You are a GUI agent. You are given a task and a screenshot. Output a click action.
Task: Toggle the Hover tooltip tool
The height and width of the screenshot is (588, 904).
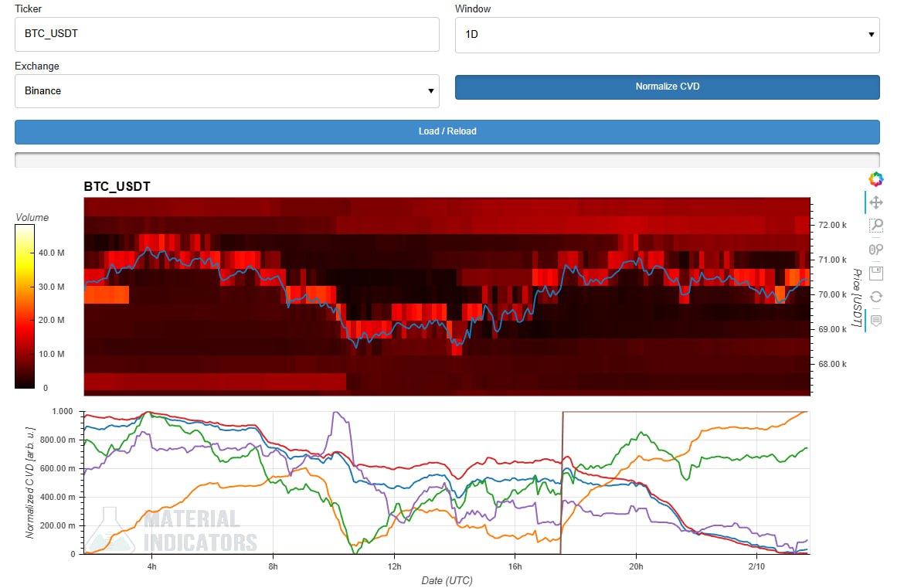pos(875,320)
